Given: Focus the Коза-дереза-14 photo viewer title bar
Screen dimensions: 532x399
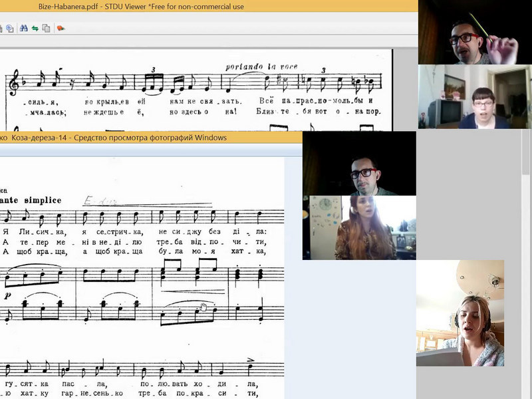Looking at the screenshot, I should click(x=151, y=138).
